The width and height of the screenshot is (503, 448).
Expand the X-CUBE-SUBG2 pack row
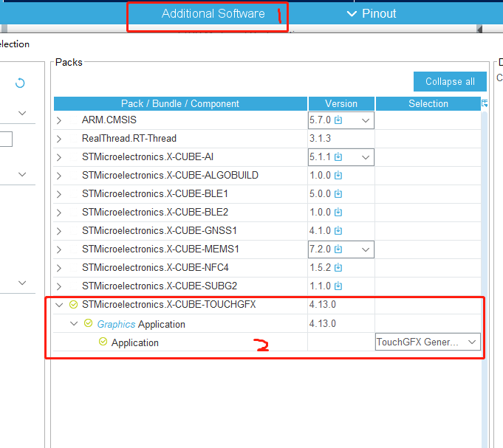click(x=58, y=286)
